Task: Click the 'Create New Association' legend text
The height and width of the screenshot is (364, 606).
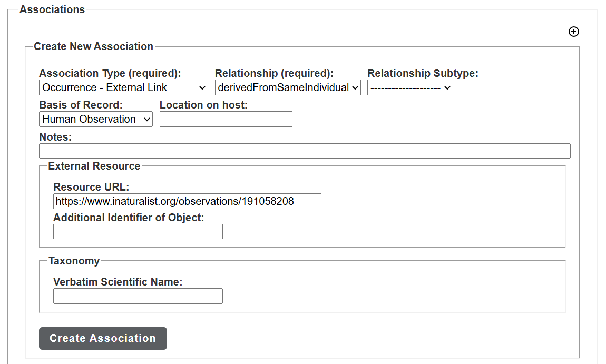Action: tap(93, 46)
